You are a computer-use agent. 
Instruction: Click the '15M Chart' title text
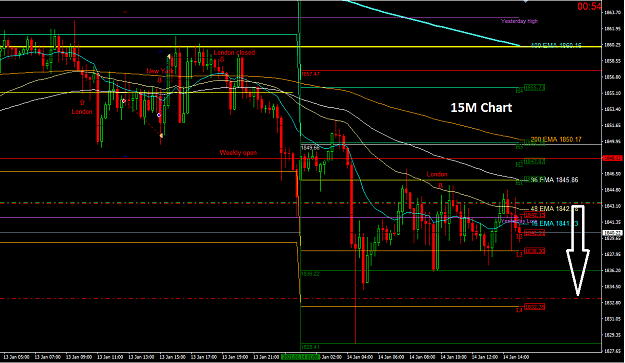[x=481, y=108]
